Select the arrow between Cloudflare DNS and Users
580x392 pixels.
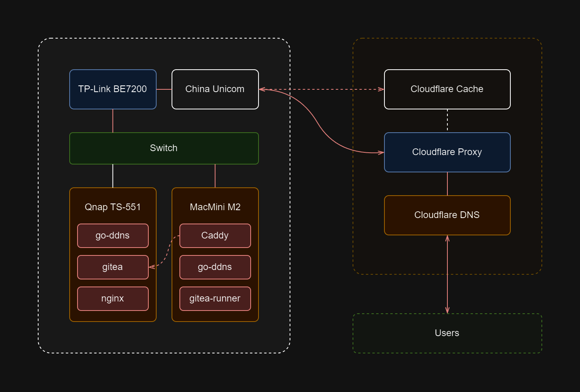(447, 276)
